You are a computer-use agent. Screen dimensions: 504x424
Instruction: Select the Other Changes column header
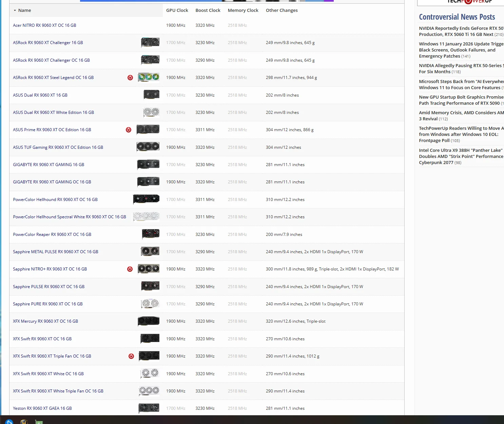coord(282,10)
